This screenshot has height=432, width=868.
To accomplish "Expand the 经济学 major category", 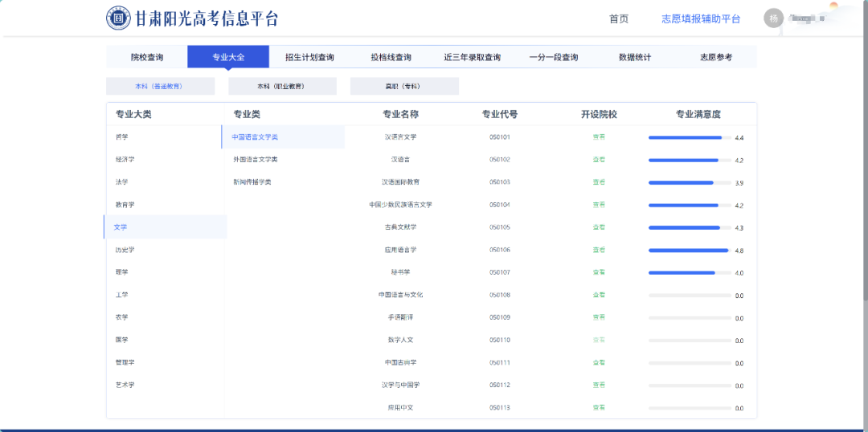I will (x=125, y=160).
